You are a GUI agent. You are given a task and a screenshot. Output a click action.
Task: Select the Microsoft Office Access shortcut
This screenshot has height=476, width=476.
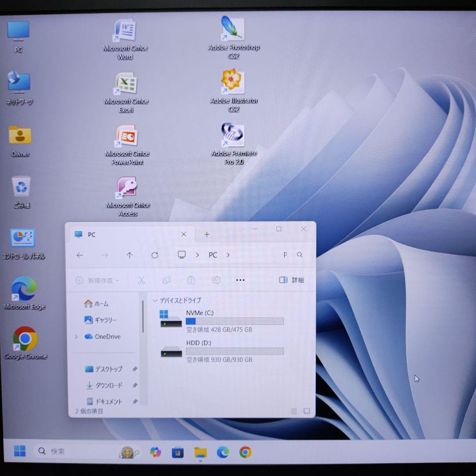coord(127,188)
